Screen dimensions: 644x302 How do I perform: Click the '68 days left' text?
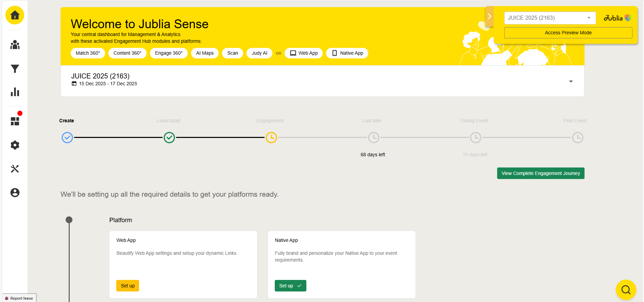point(373,155)
